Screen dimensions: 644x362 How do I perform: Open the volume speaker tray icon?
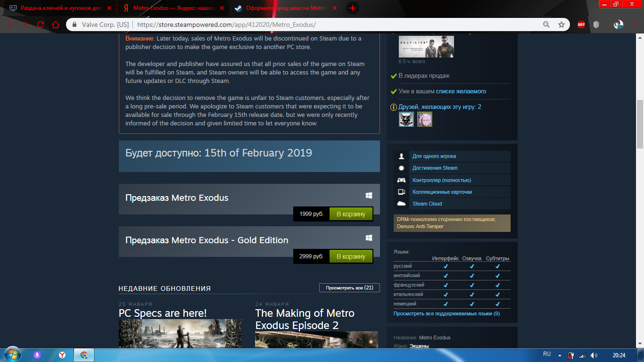(x=594, y=355)
